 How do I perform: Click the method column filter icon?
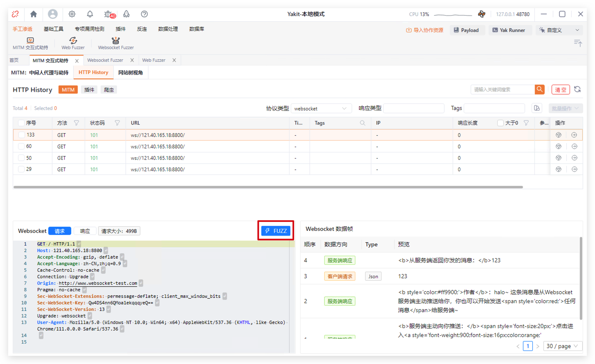click(x=76, y=123)
